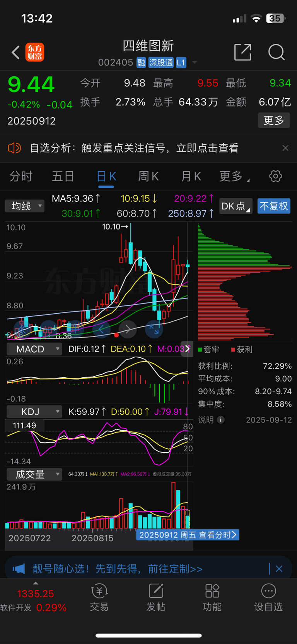
Task: Close the 靓号随心选 promo banner
Action: 279,569
